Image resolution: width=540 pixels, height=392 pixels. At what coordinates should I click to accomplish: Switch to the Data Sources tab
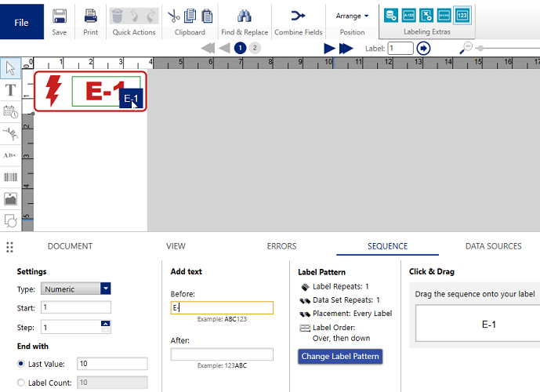493,246
